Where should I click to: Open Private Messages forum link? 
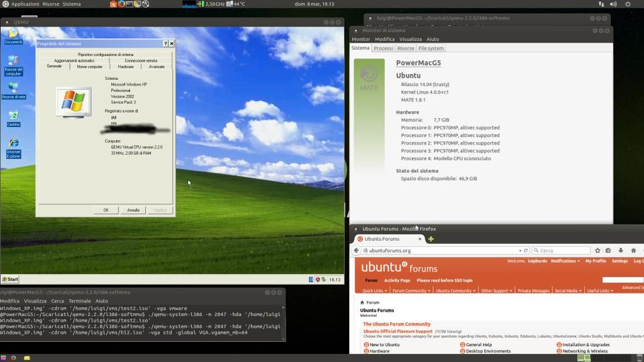[x=533, y=290]
